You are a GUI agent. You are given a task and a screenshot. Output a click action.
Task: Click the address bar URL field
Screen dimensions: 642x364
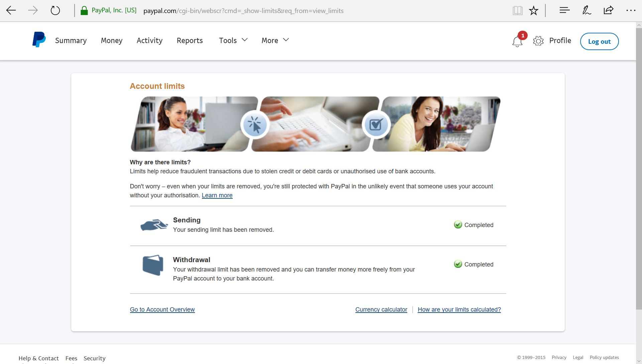tap(243, 11)
